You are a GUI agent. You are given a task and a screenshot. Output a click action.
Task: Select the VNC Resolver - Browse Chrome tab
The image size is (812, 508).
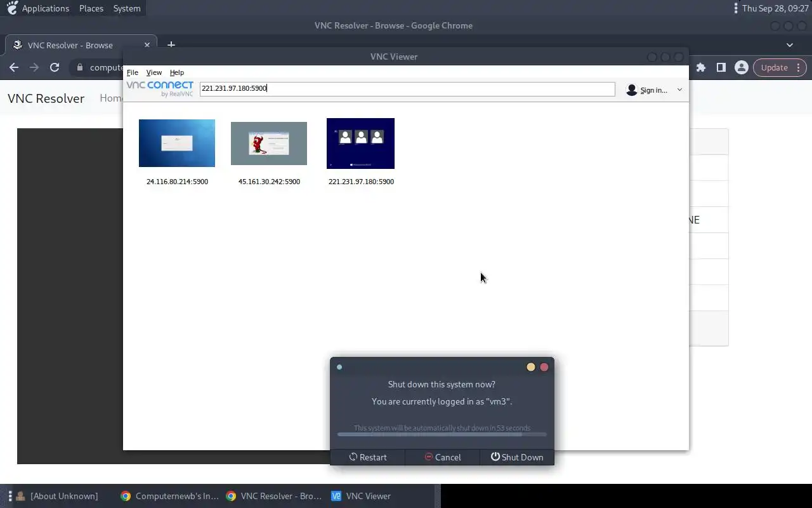(x=81, y=45)
